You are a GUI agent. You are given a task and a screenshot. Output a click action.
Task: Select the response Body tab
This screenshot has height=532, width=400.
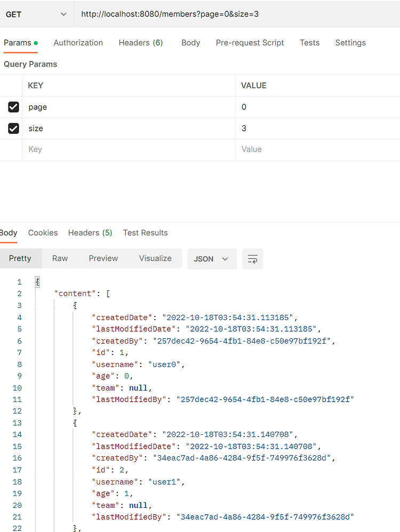tap(9, 233)
